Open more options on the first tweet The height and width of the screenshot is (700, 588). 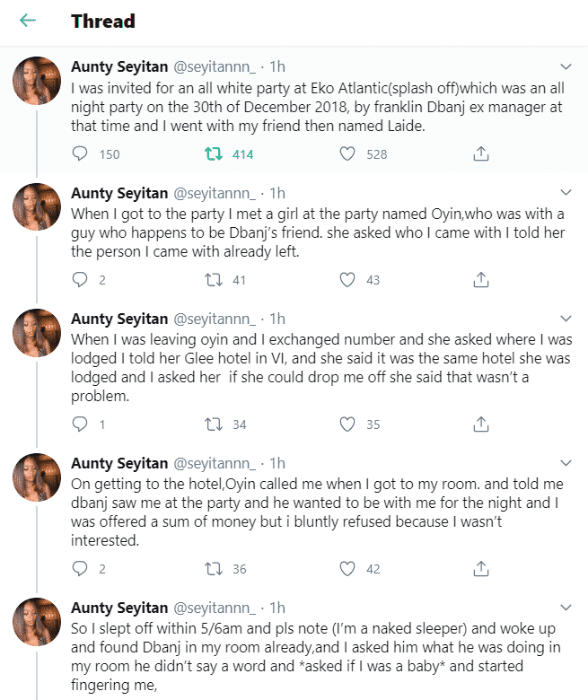[566, 67]
